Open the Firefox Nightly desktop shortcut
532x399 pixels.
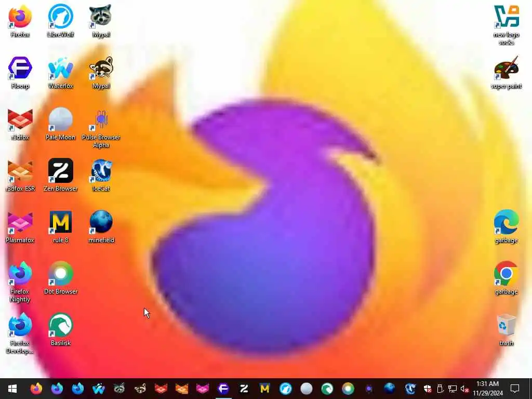[20, 282]
